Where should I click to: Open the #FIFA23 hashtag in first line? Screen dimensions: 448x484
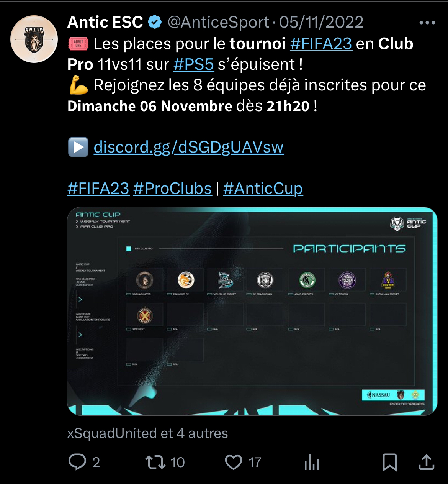tap(321, 44)
